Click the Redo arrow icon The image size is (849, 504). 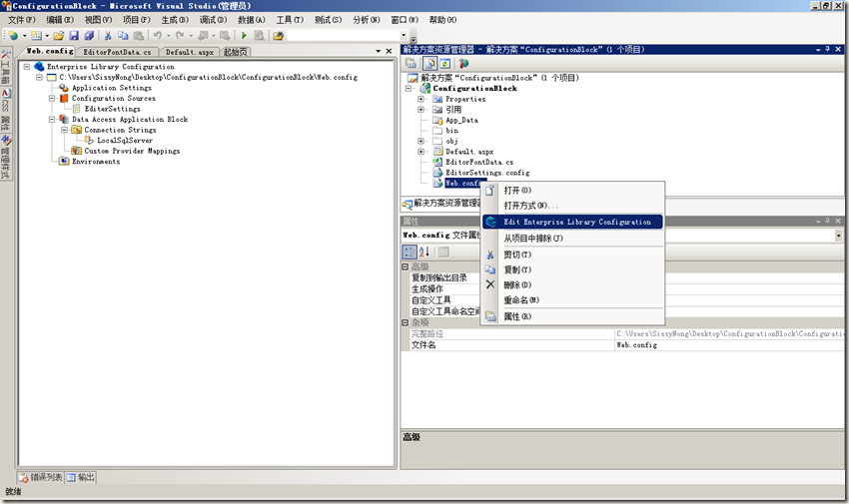point(180,36)
